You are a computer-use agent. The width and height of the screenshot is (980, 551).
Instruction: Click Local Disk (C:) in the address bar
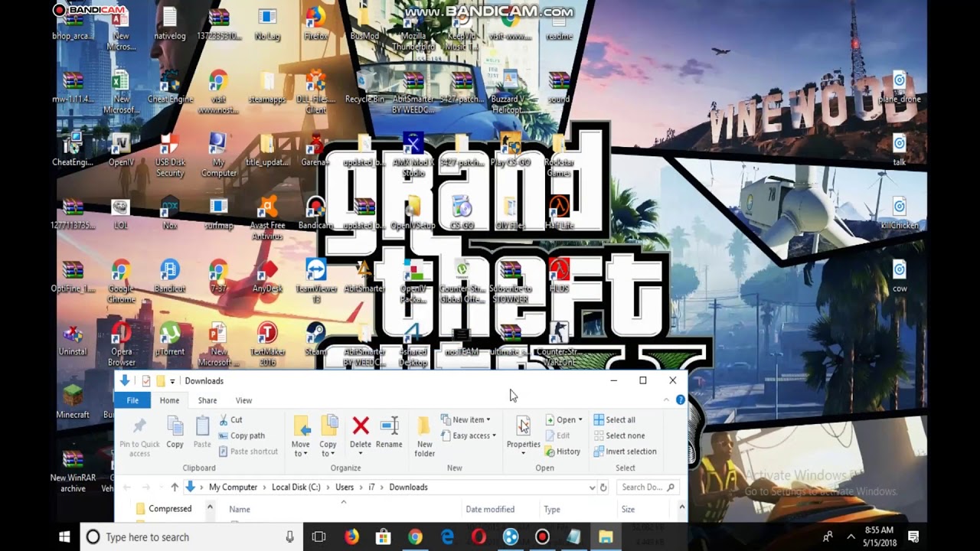pos(296,487)
